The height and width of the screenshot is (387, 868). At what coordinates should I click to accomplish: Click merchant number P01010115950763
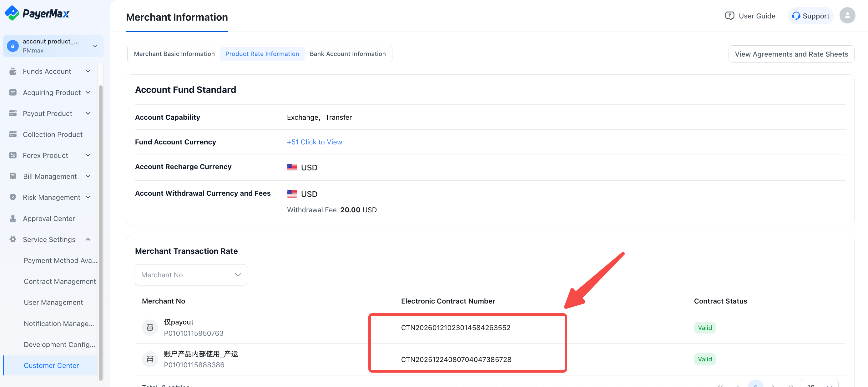click(x=194, y=333)
